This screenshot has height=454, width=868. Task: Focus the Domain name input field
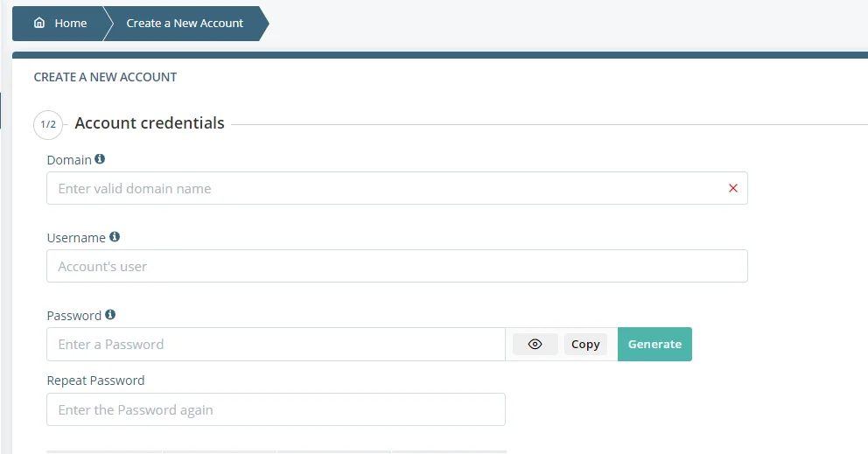click(x=397, y=188)
